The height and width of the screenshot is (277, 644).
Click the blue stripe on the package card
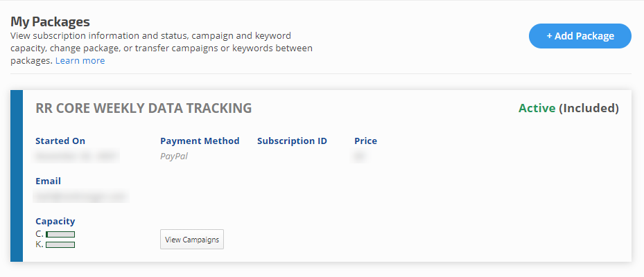pos(17,176)
